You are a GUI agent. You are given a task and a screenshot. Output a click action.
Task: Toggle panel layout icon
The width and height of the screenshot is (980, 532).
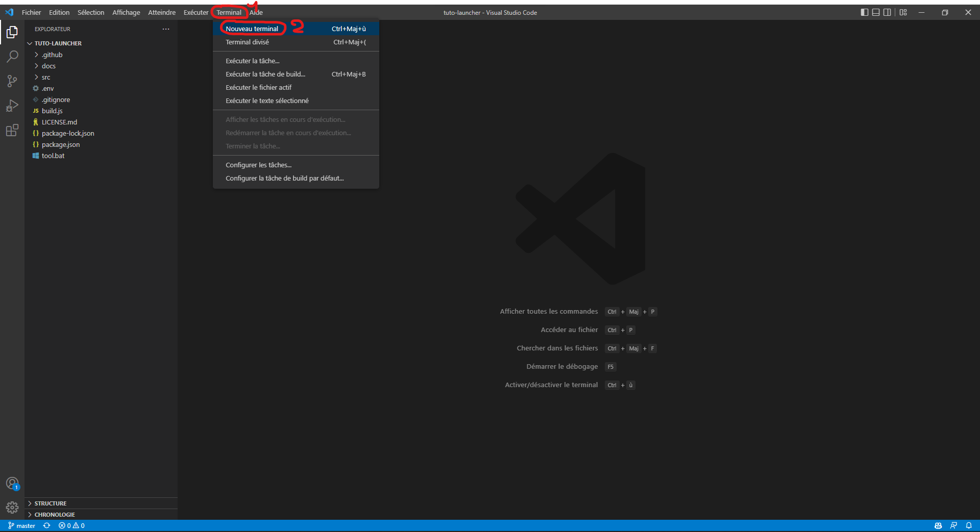point(876,12)
